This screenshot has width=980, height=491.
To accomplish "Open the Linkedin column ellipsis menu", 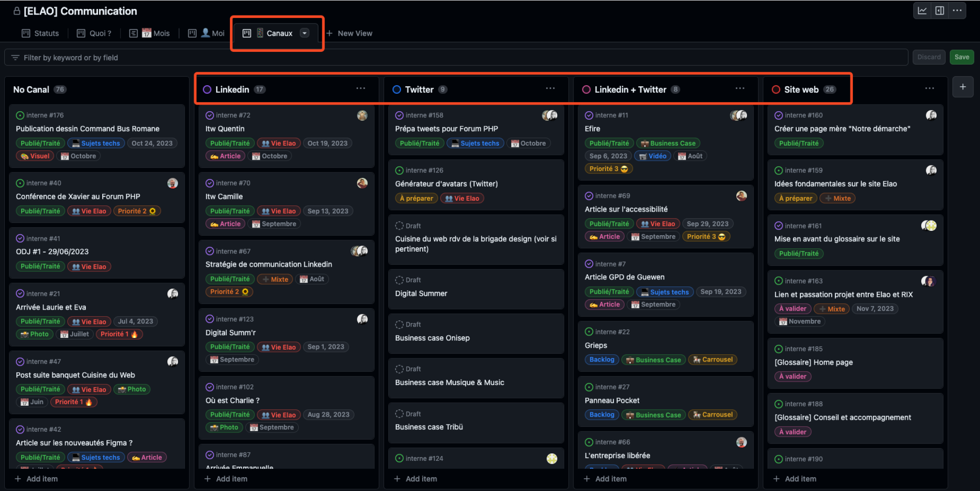I will coord(360,88).
